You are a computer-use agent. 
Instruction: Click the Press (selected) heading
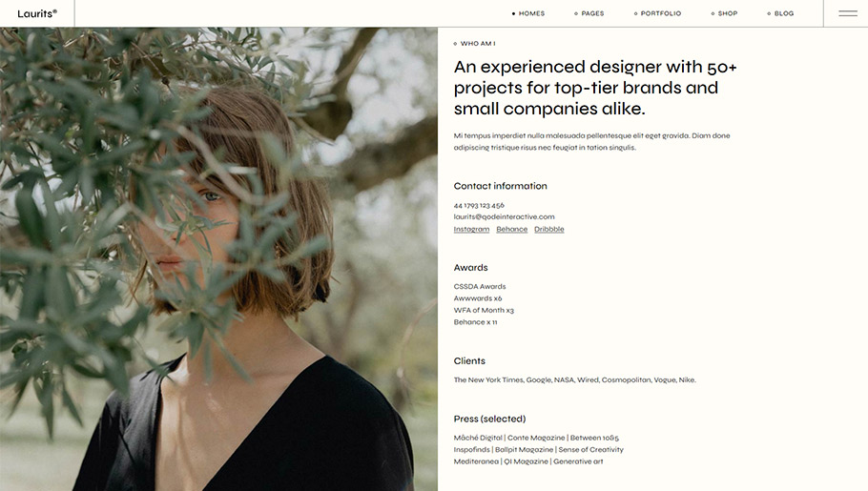pyautogui.click(x=489, y=419)
